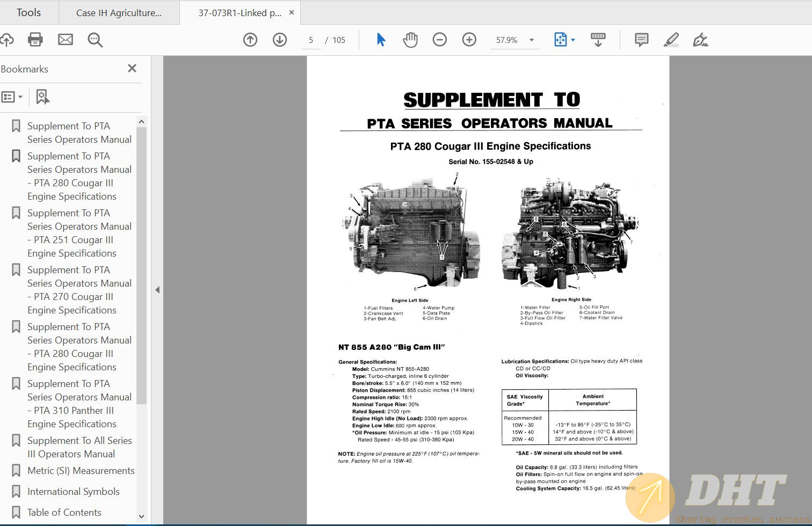Click the Bookmarks panel title

(25, 69)
